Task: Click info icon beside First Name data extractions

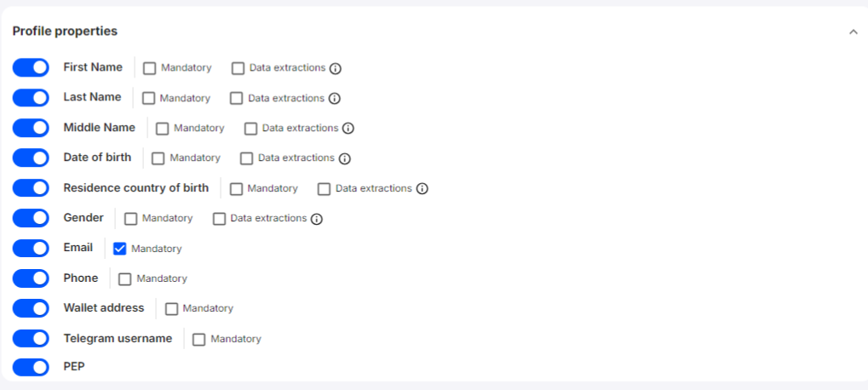Action: (x=336, y=68)
